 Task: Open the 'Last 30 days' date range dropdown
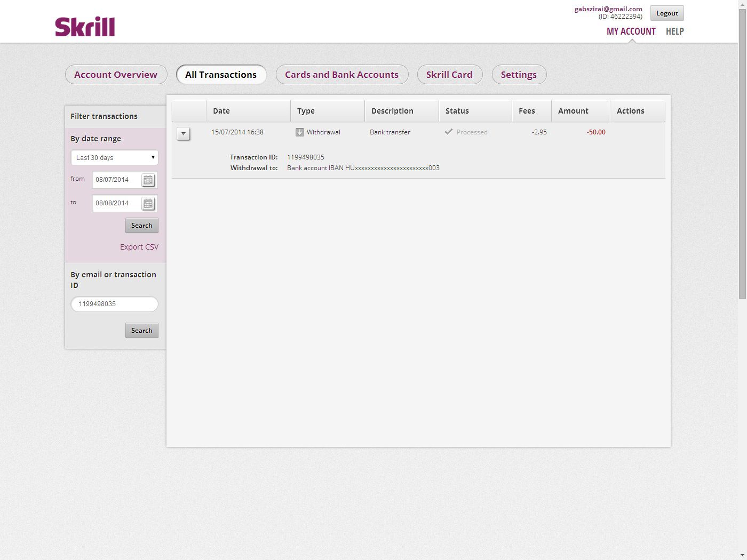(115, 158)
